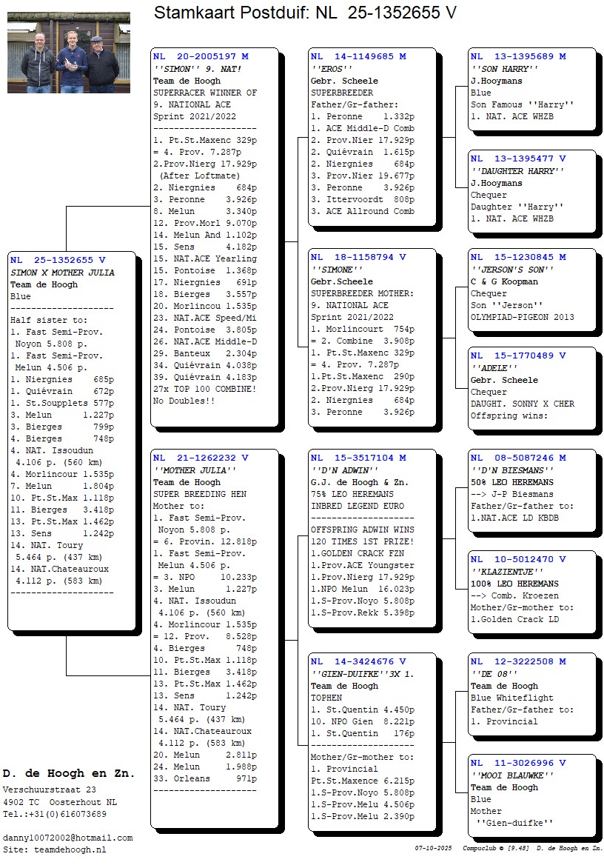Click the ''D'N BIESMANS'' pigeon name

coord(512,470)
